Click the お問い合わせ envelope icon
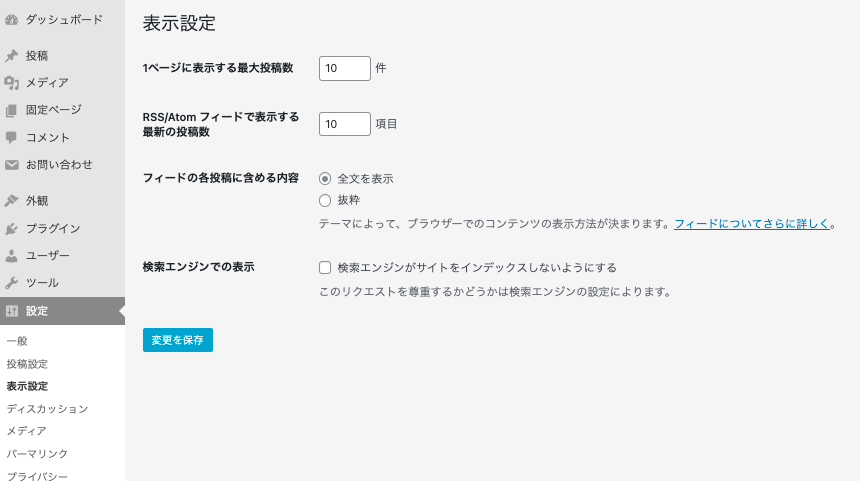 12,164
